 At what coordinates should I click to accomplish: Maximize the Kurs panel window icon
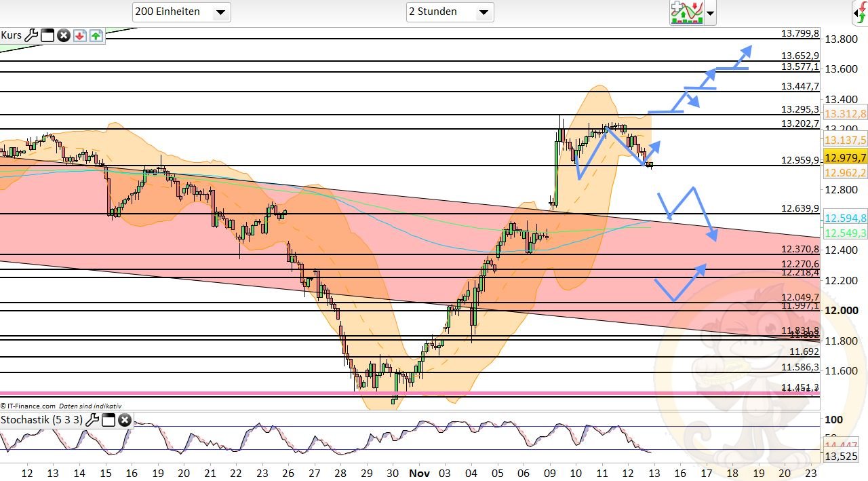(x=47, y=35)
